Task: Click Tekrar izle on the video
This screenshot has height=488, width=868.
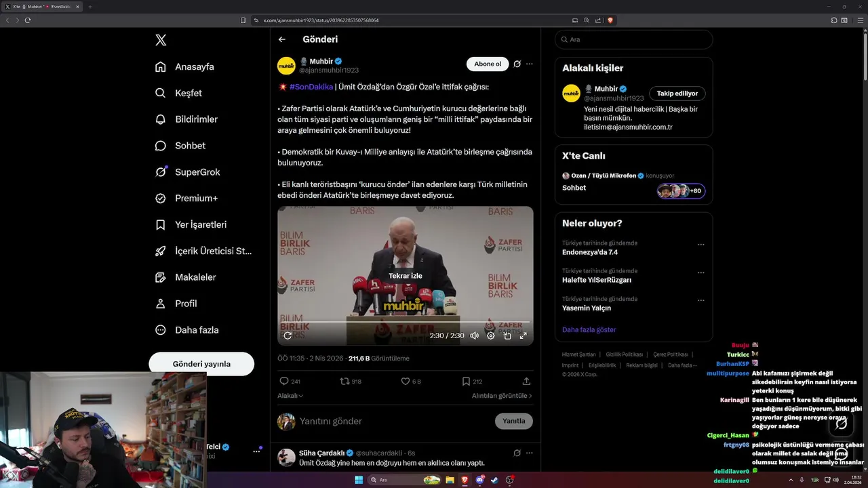Action: [406, 276]
